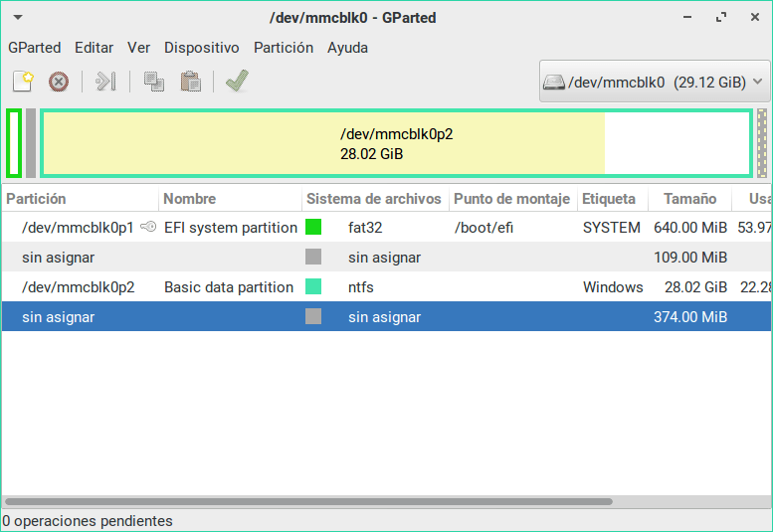
Task: Click the Windows label cell
Action: click(613, 286)
